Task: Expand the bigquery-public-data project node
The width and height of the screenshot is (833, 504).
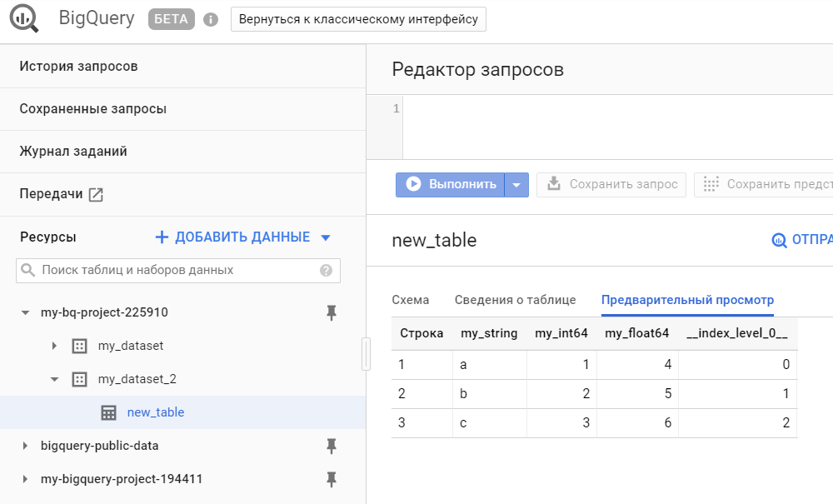Action: coord(25,446)
